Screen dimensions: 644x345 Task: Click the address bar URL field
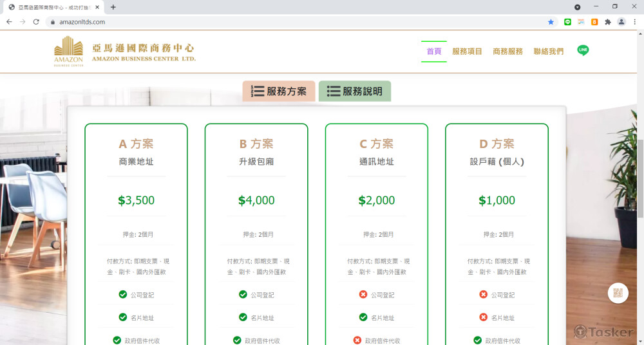point(290,22)
